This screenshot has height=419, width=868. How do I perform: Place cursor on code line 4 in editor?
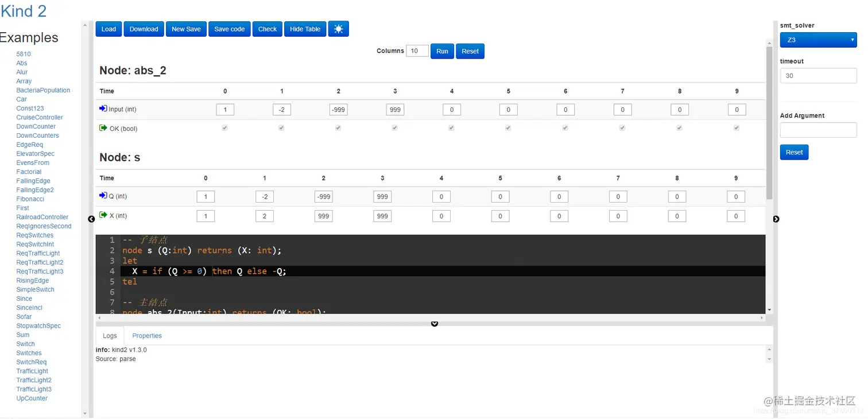click(443, 271)
